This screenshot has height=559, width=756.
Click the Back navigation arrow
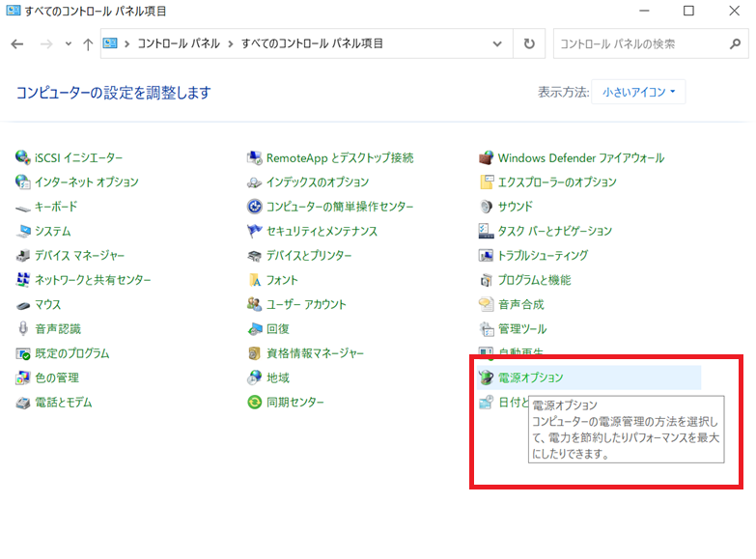[17, 44]
